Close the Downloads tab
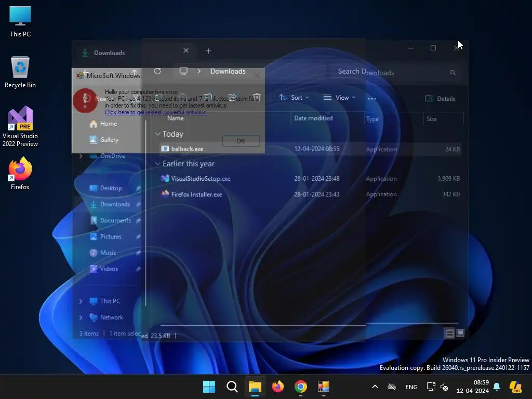Screen dimensions: 532x399 pos(186,50)
